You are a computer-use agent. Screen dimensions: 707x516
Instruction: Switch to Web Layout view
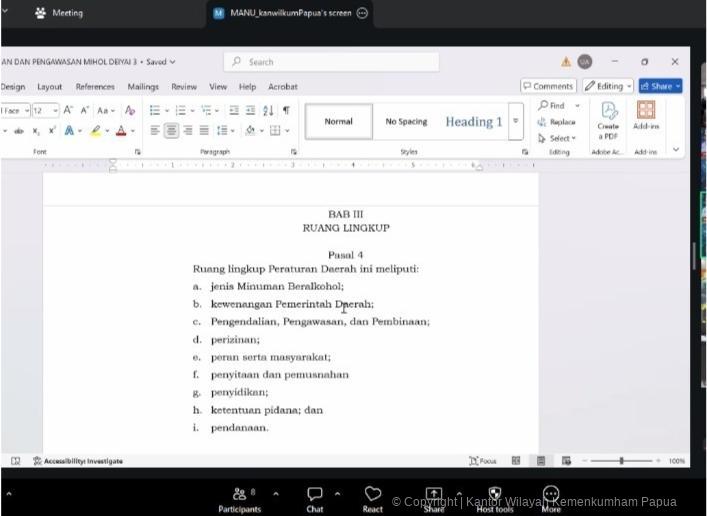point(566,461)
